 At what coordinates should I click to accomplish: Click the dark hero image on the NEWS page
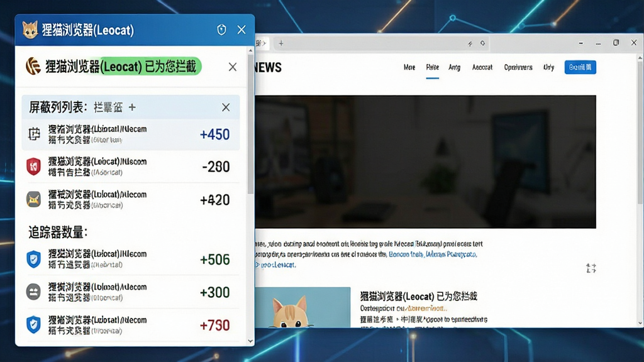point(425,162)
